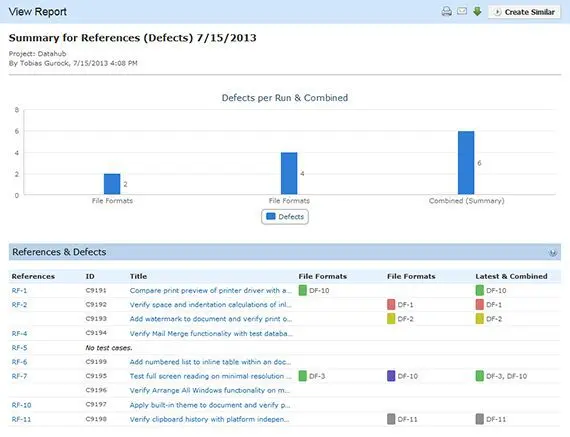Click the second File Formats bar with value 4
Image resolution: width=570 pixels, height=437 pixels.
coord(289,173)
